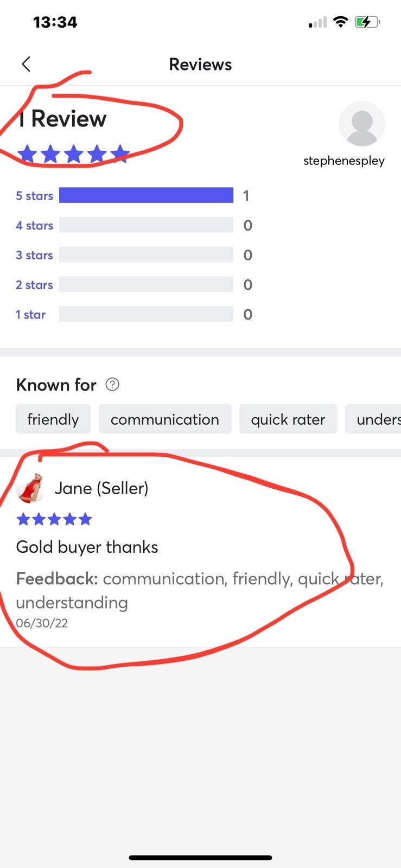Screen dimensions: 401x868
Task: Filter reviews by 4 stars
Action: click(x=34, y=226)
